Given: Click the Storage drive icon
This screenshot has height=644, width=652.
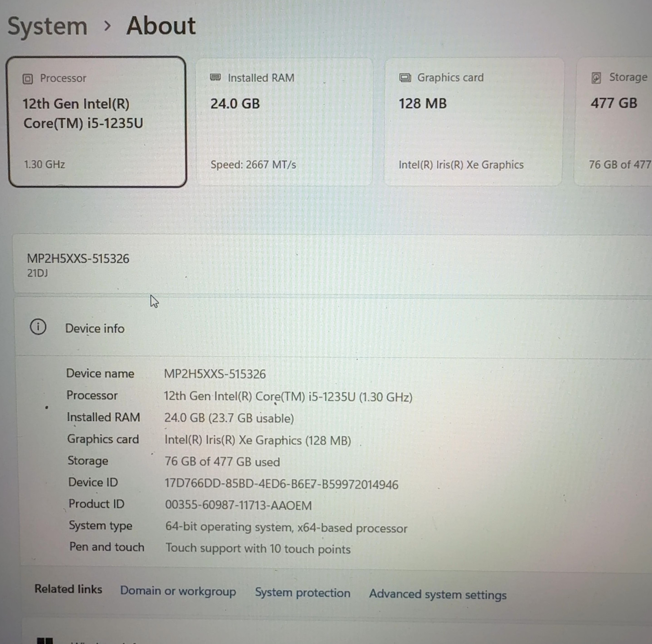Looking at the screenshot, I should [596, 78].
